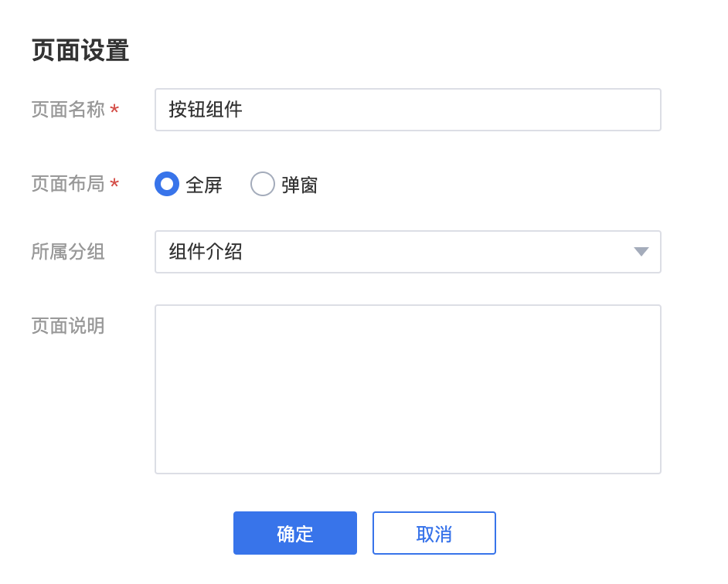This screenshot has width=728, height=584.
Task: Click the 页面布局 field label
Action: click(x=68, y=183)
